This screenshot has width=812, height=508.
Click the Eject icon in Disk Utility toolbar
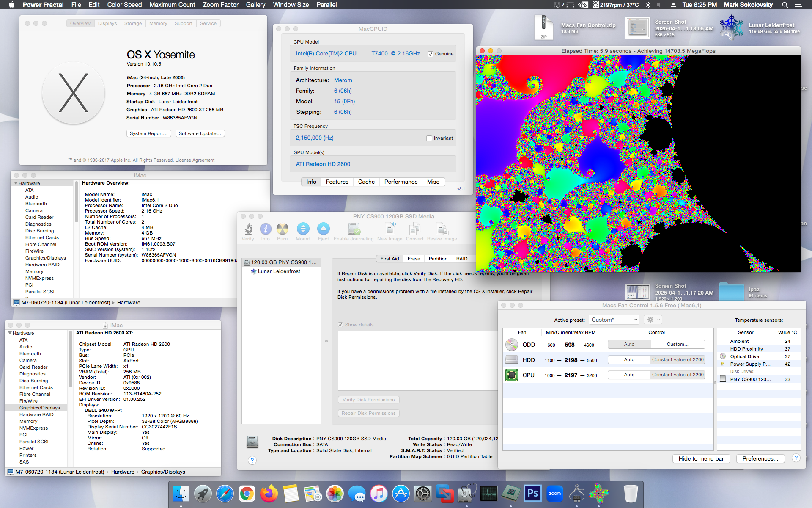[x=323, y=229]
